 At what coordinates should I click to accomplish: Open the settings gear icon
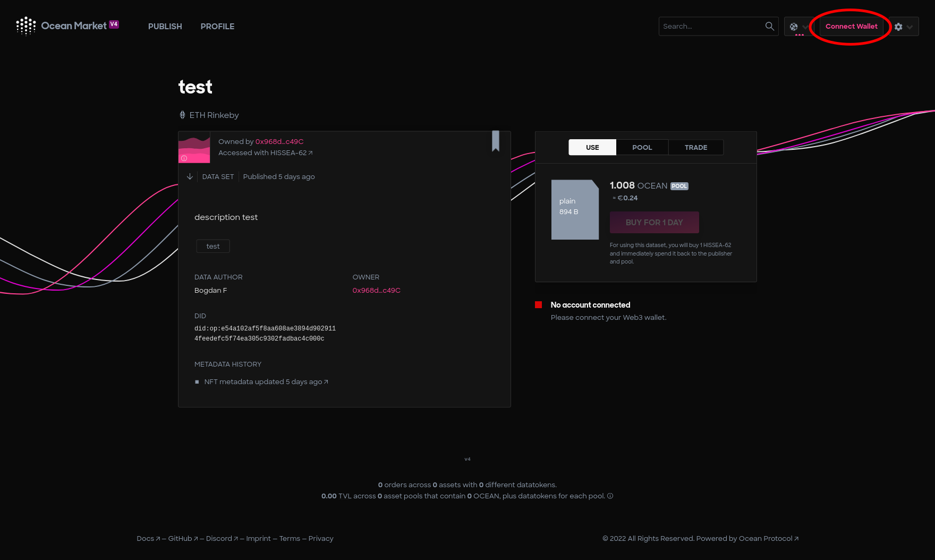[898, 27]
